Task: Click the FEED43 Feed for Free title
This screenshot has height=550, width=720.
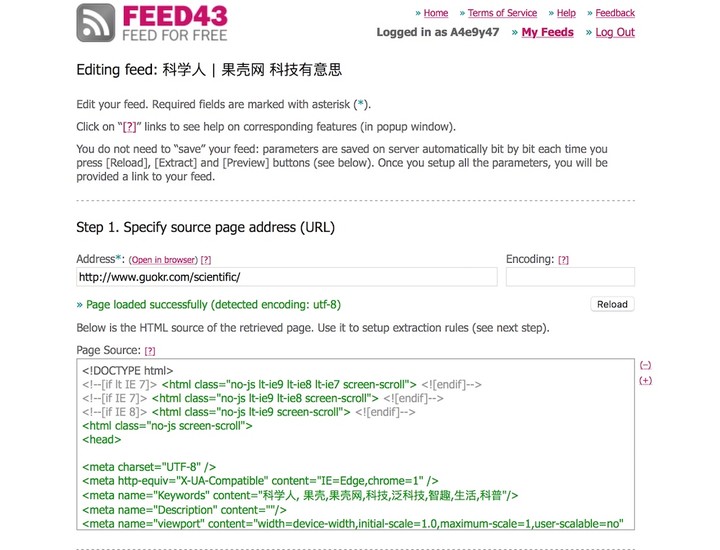Action: click(x=175, y=23)
